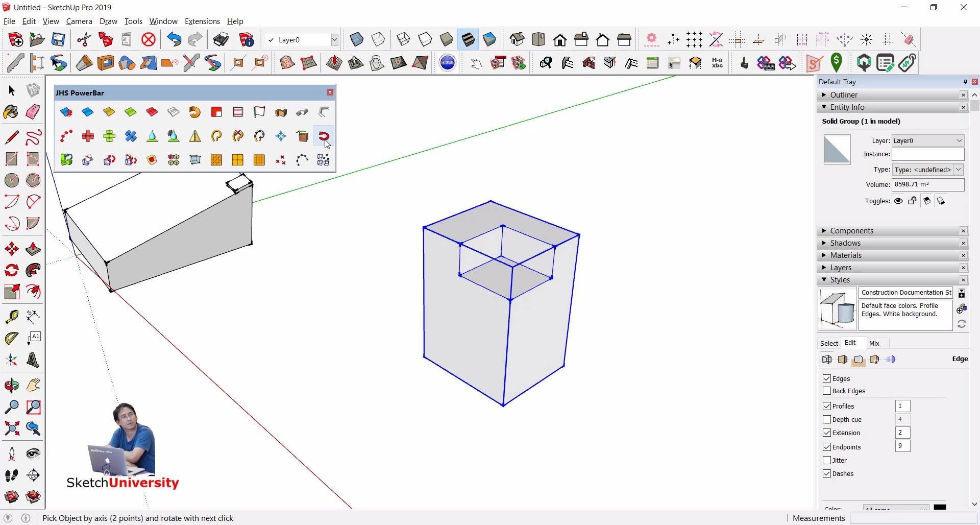Image resolution: width=980 pixels, height=525 pixels.
Task: Select the arrow Select tool
Action: pos(12,91)
